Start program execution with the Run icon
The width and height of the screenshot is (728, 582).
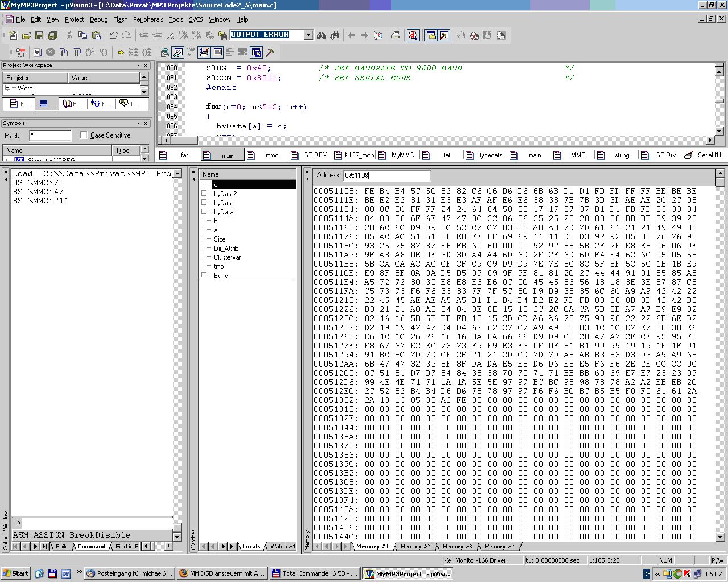(x=38, y=52)
